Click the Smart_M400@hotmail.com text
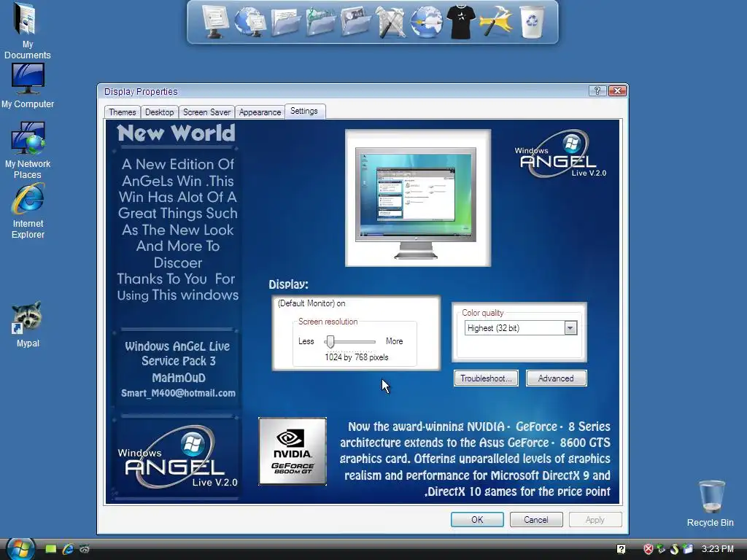The width and height of the screenshot is (747, 560). click(x=178, y=393)
